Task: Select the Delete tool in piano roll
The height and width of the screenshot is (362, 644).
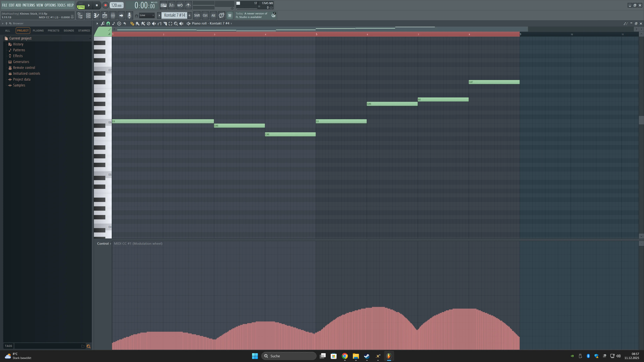Action: point(148,23)
